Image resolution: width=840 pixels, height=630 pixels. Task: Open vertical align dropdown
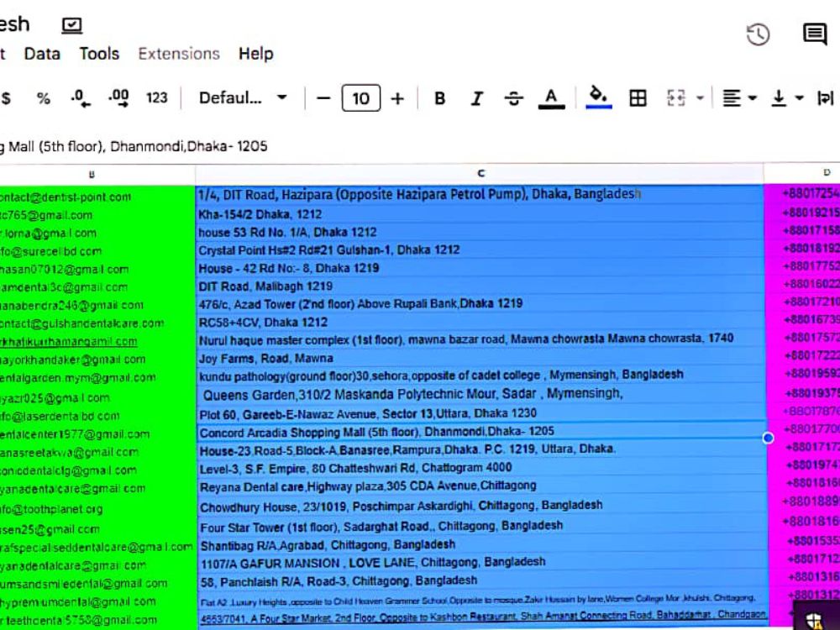point(787,98)
